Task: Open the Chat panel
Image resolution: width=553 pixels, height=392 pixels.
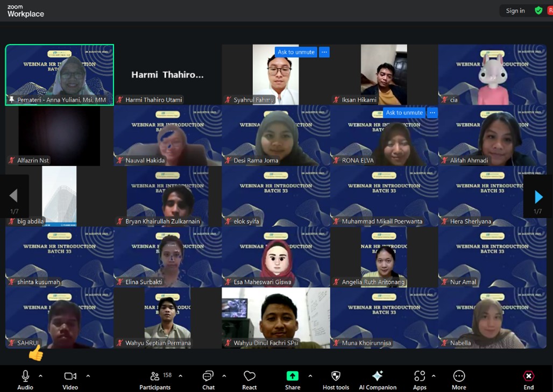Action: [208, 376]
